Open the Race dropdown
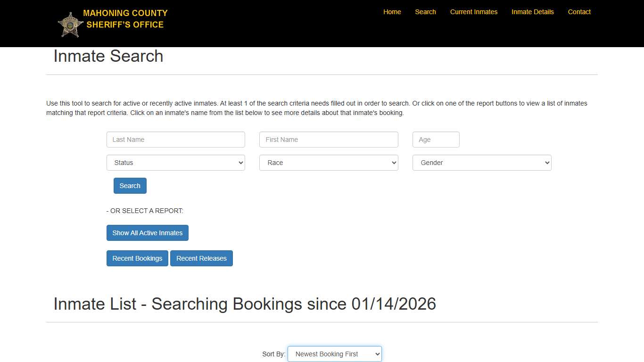Screen dimensions: 644x362 tap(329, 163)
